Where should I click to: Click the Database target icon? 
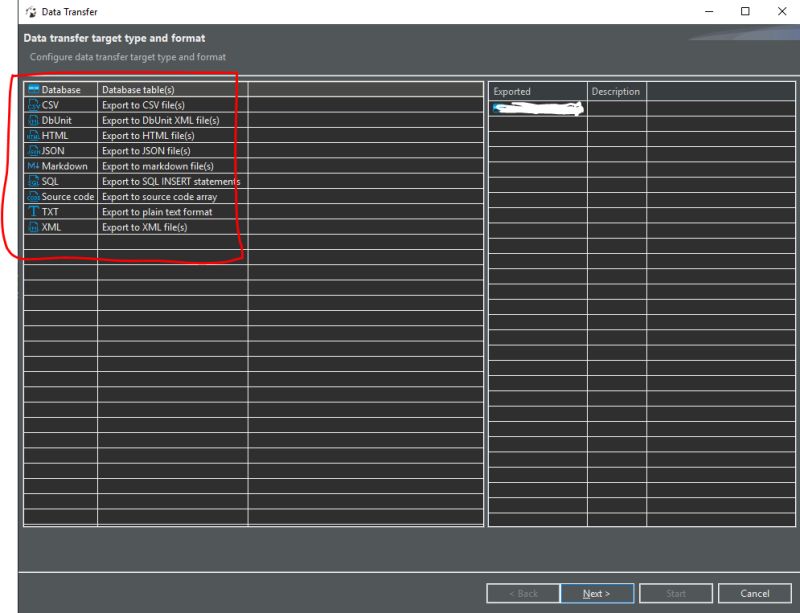pyautogui.click(x=33, y=89)
